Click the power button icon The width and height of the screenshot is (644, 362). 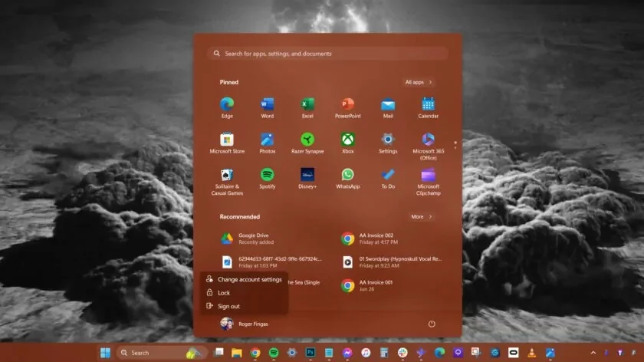tap(431, 324)
